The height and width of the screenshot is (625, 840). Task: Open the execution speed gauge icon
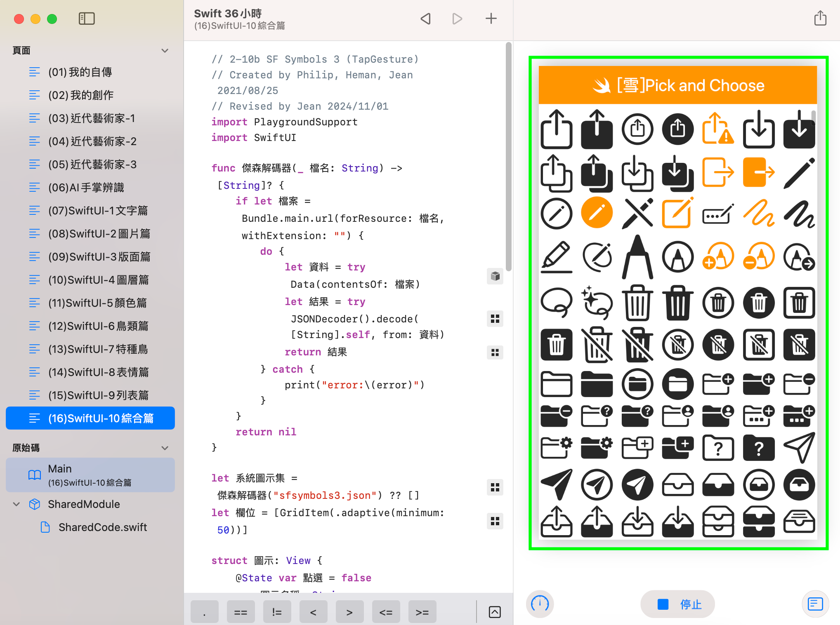[540, 604]
